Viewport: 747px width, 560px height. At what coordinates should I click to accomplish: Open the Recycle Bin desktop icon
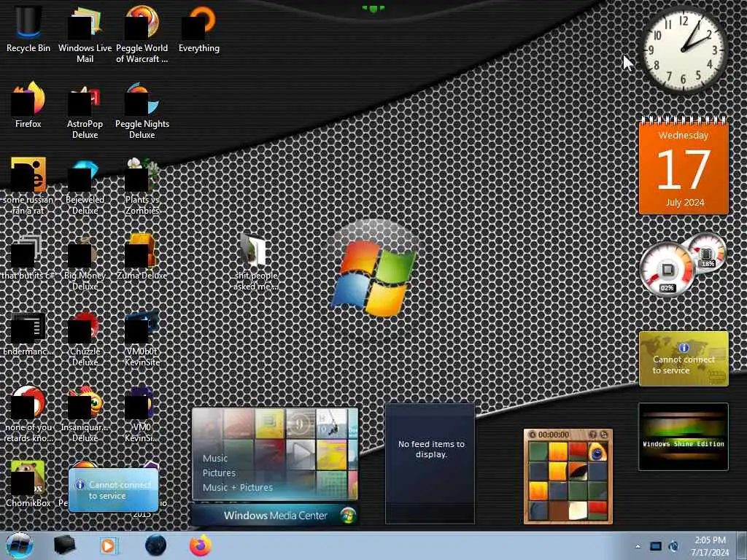click(28, 29)
